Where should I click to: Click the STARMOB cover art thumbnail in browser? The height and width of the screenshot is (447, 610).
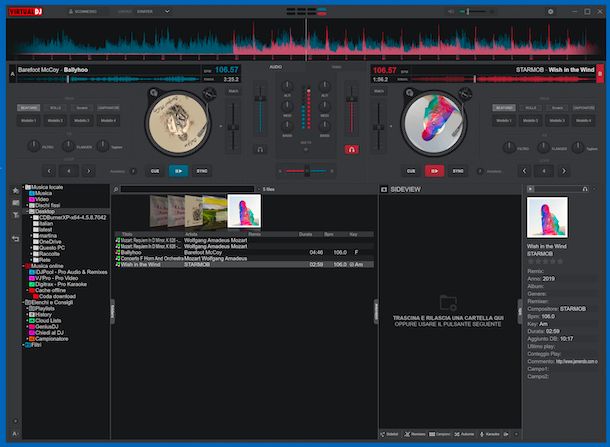coord(244,211)
